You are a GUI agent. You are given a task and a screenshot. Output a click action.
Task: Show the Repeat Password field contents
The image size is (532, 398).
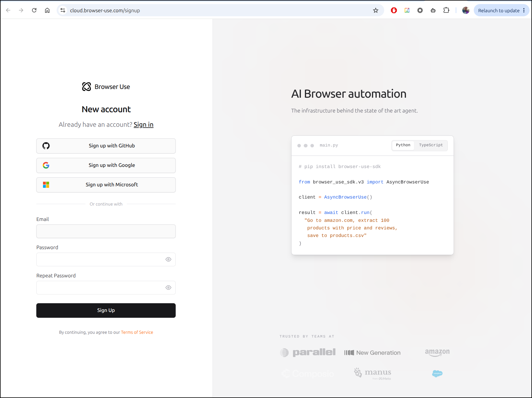[168, 288]
